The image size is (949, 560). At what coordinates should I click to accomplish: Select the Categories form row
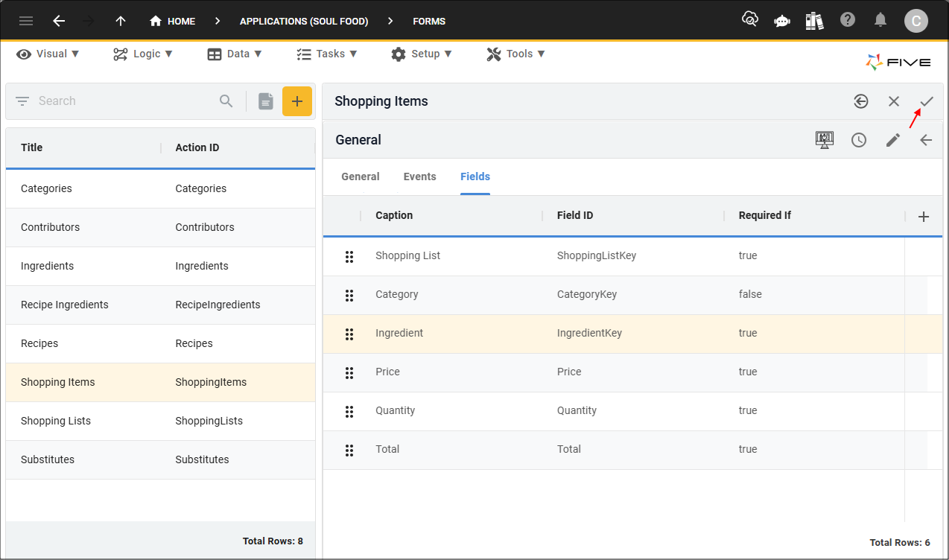click(160, 188)
